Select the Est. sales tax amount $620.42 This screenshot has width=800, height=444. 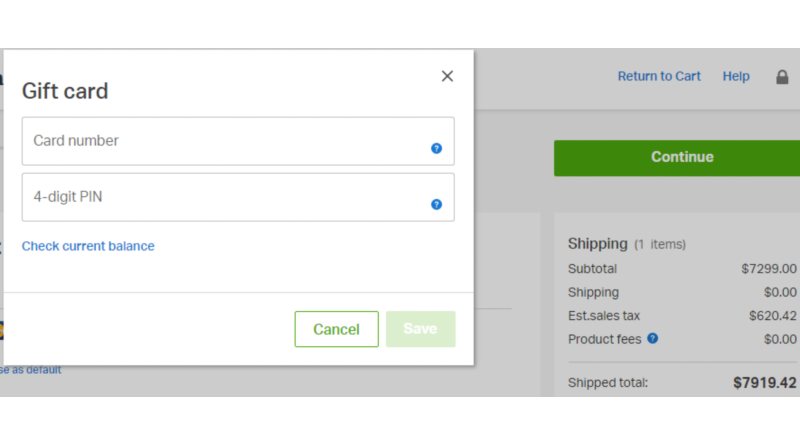[x=772, y=316]
